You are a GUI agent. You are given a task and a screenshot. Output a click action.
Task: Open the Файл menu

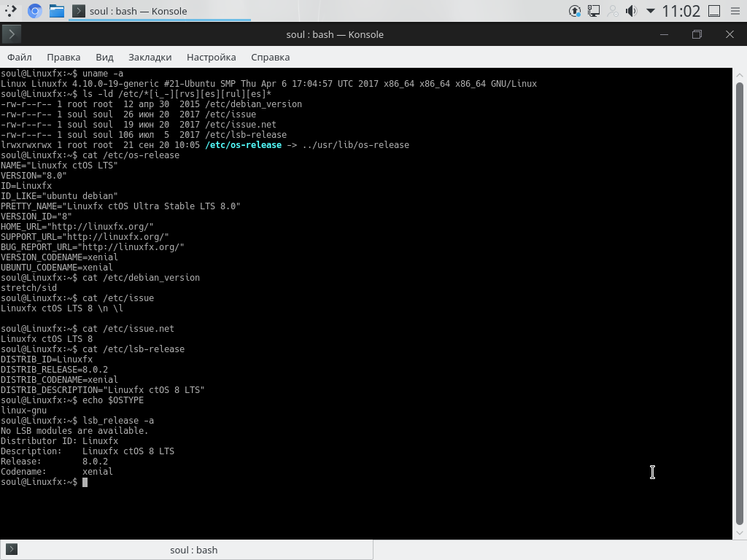click(x=20, y=57)
